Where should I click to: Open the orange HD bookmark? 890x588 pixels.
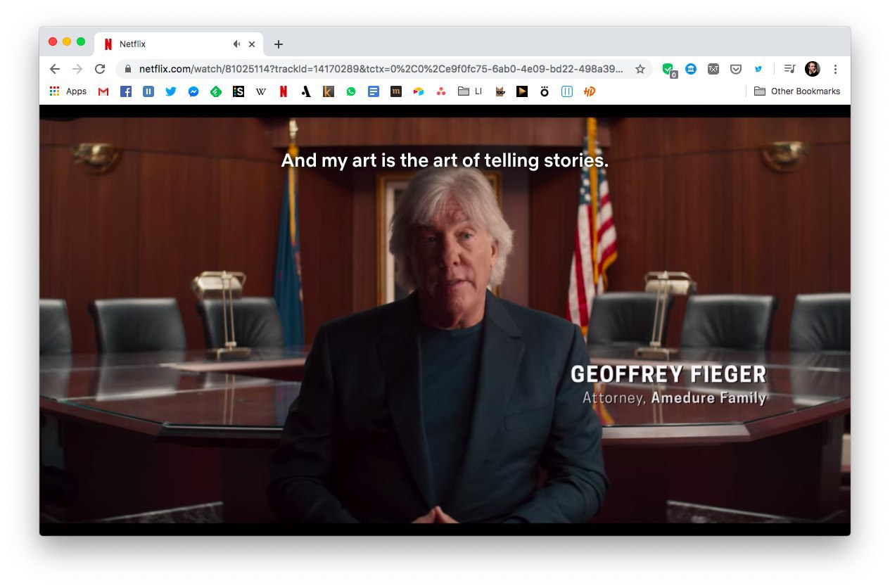(590, 91)
